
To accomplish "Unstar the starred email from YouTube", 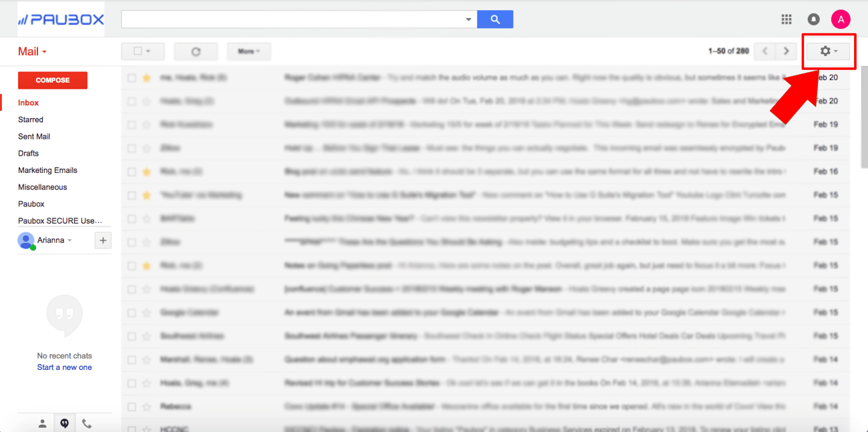I will 146,194.
